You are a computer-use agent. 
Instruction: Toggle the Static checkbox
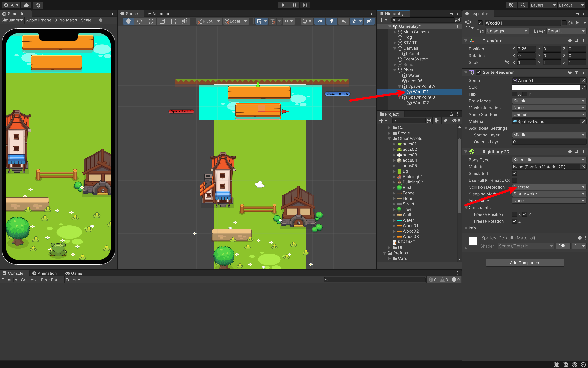pos(564,23)
